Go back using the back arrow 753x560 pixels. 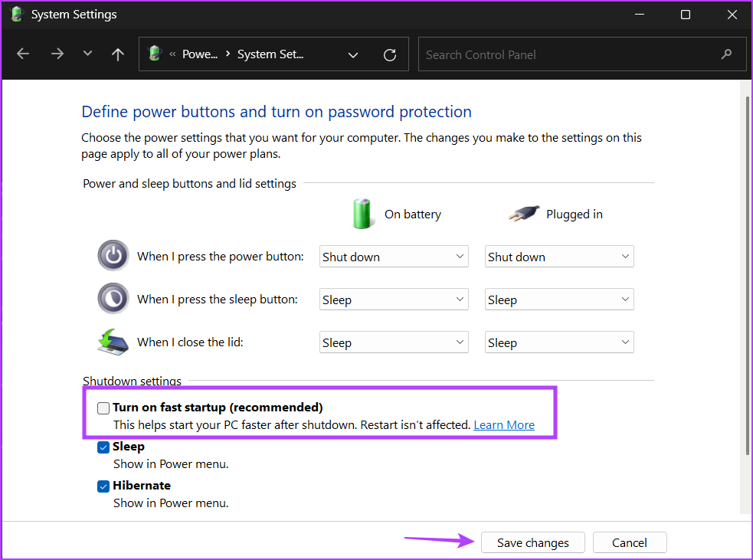tap(23, 54)
